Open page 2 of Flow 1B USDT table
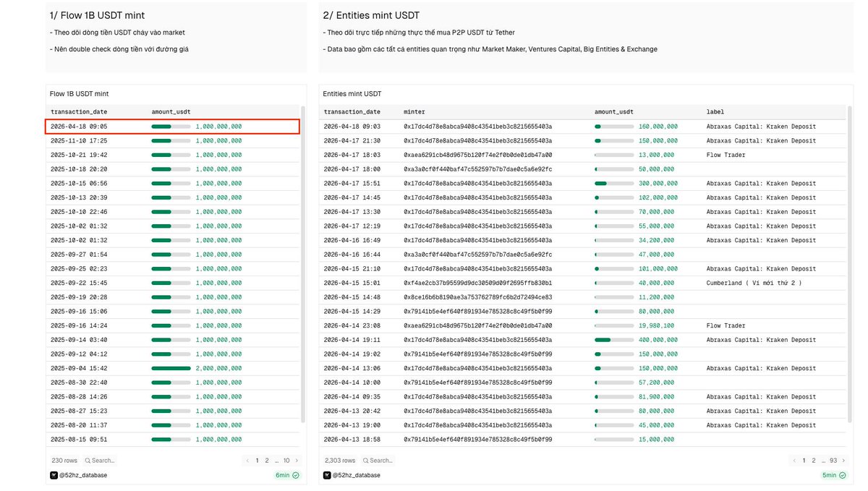 point(267,461)
